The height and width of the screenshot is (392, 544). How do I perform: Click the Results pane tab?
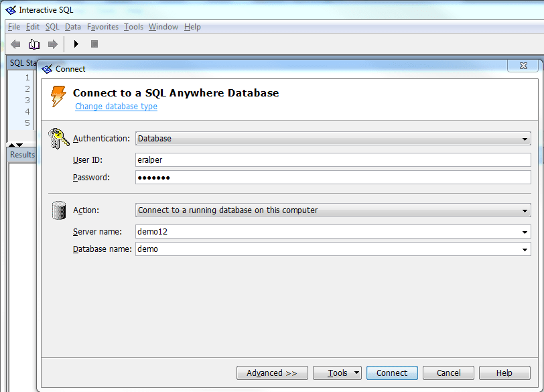[x=22, y=155]
